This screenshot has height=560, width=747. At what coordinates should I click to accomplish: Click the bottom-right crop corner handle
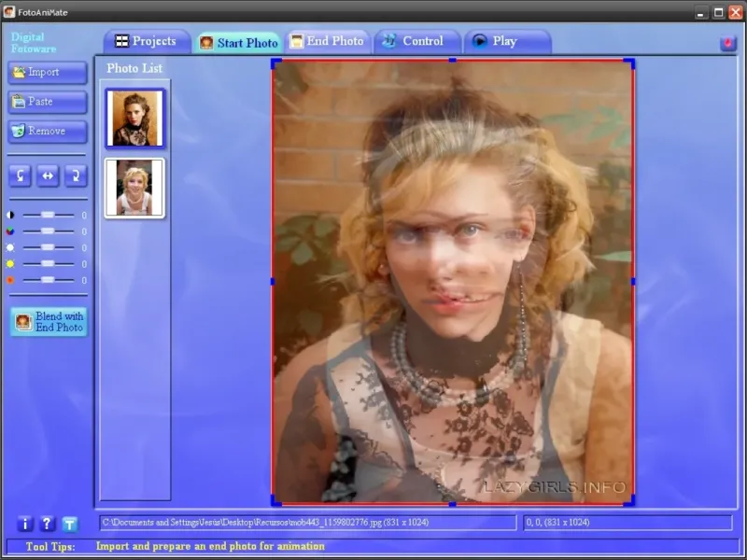(629, 500)
